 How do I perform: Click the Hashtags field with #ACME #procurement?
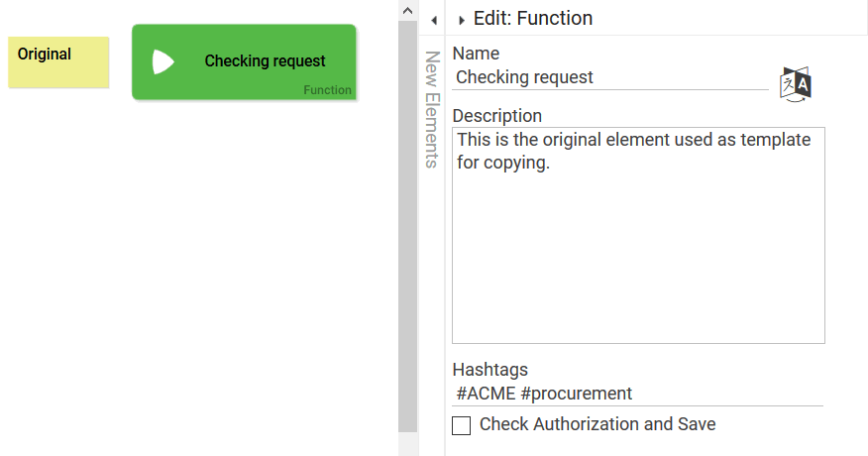click(x=636, y=394)
